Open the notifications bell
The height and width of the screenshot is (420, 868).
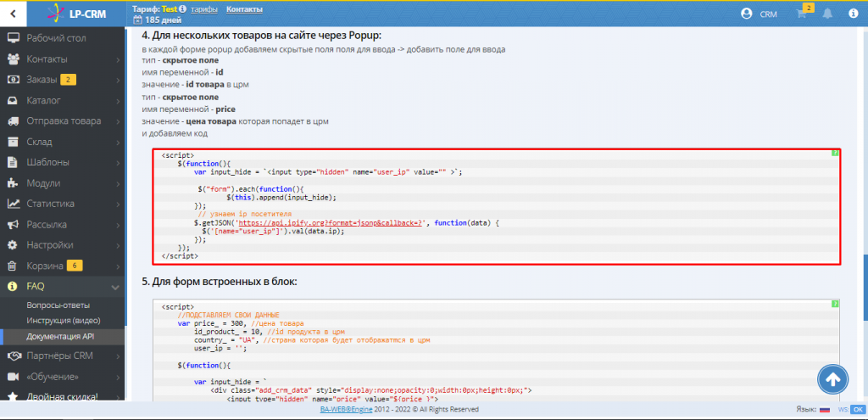[827, 14]
